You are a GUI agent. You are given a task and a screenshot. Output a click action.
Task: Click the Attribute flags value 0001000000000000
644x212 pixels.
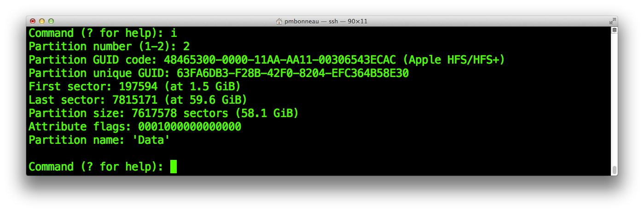coord(190,127)
